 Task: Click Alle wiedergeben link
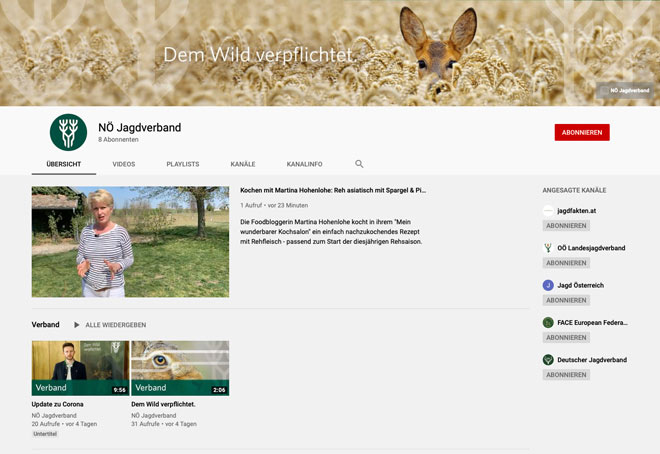click(116, 325)
